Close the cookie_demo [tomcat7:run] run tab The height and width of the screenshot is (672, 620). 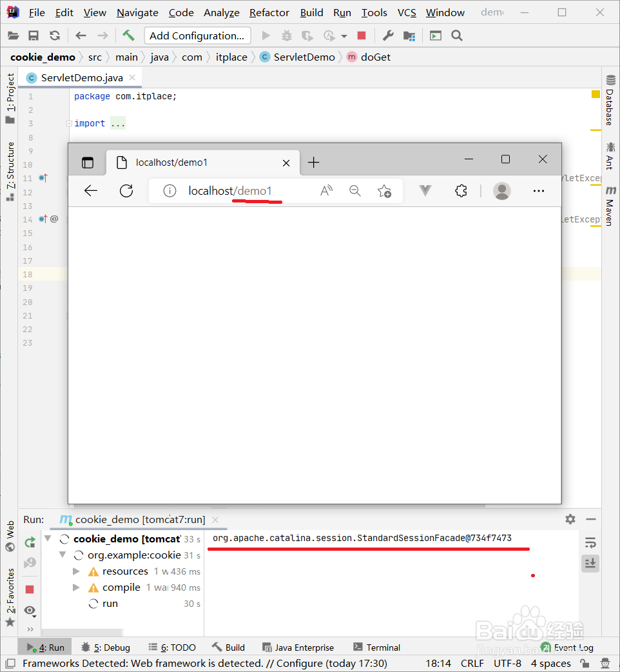click(215, 519)
